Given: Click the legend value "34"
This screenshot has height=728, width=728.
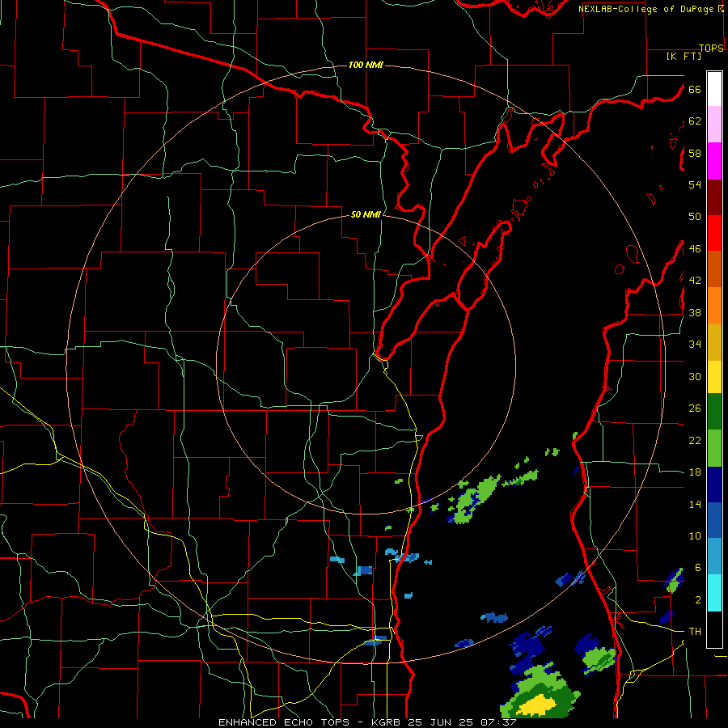Looking at the screenshot, I should 695,345.
